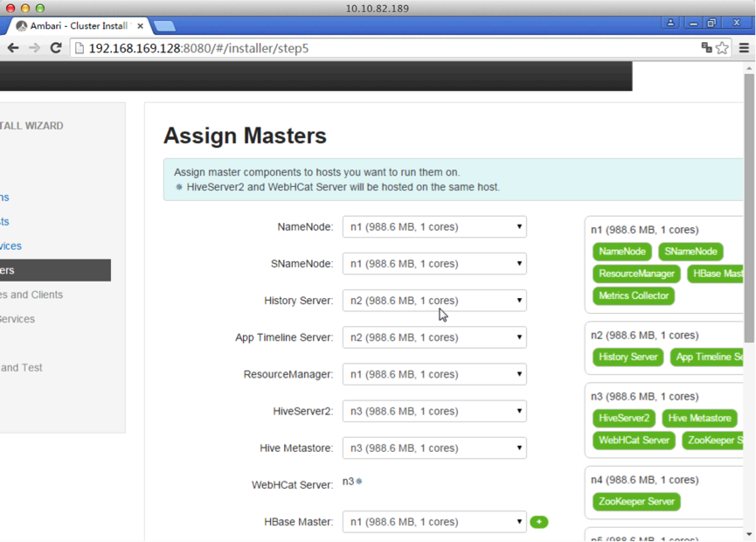Go back to the previous browser page
Screen dimensions: 756x542
[x=13, y=48]
